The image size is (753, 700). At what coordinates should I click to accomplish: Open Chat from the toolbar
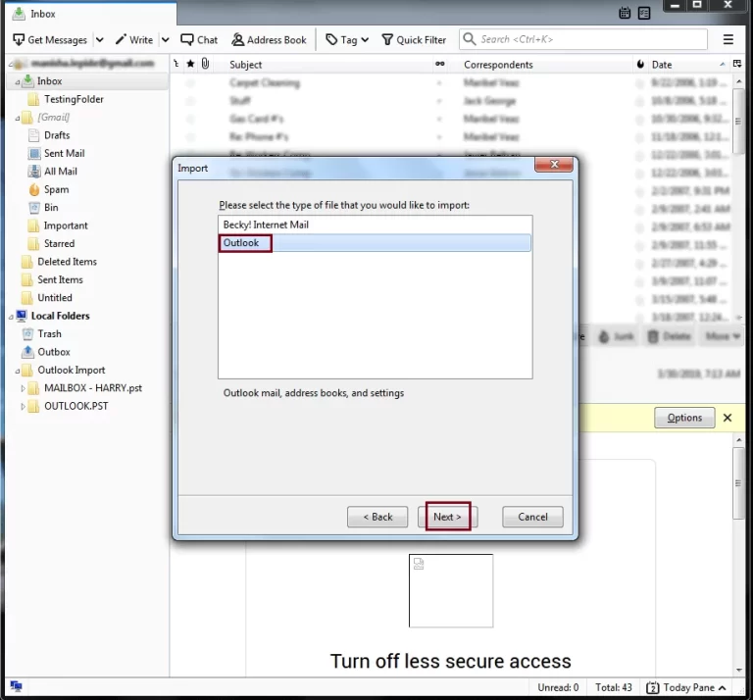click(199, 40)
